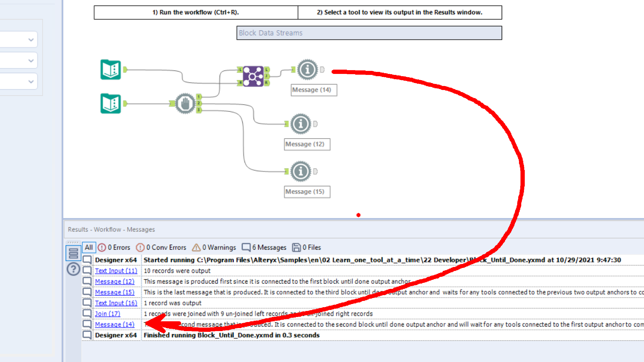The image size is (644, 362).
Task: Open the Message (14) link in Results
Action: click(x=115, y=324)
